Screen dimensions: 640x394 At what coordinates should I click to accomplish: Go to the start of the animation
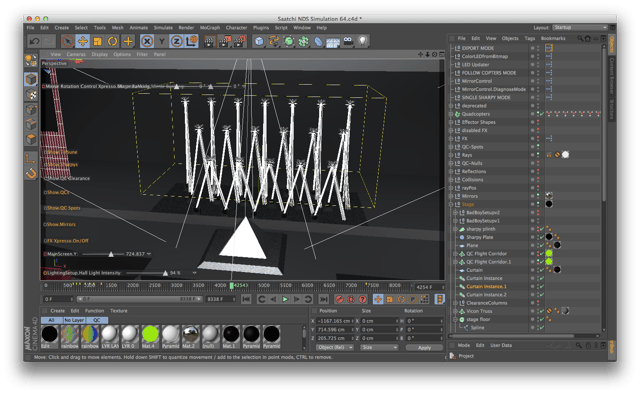(x=246, y=299)
